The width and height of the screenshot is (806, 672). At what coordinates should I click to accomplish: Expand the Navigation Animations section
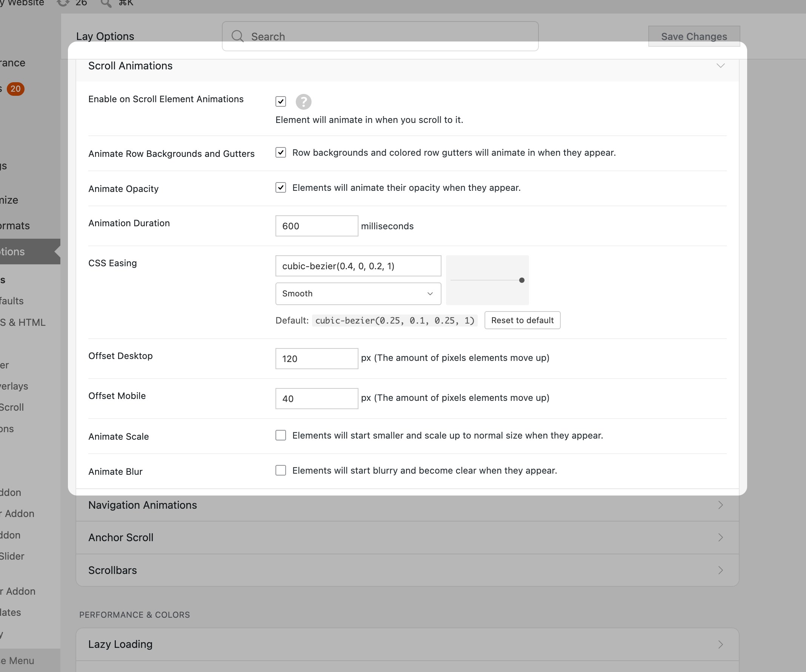(x=407, y=505)
